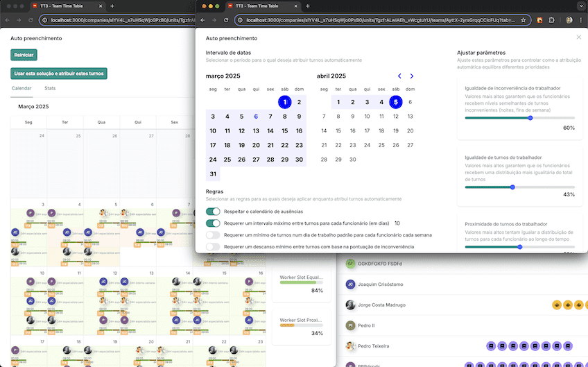Toggle off the maximum interval between shifts rule
588x367 pixels.
213,223
